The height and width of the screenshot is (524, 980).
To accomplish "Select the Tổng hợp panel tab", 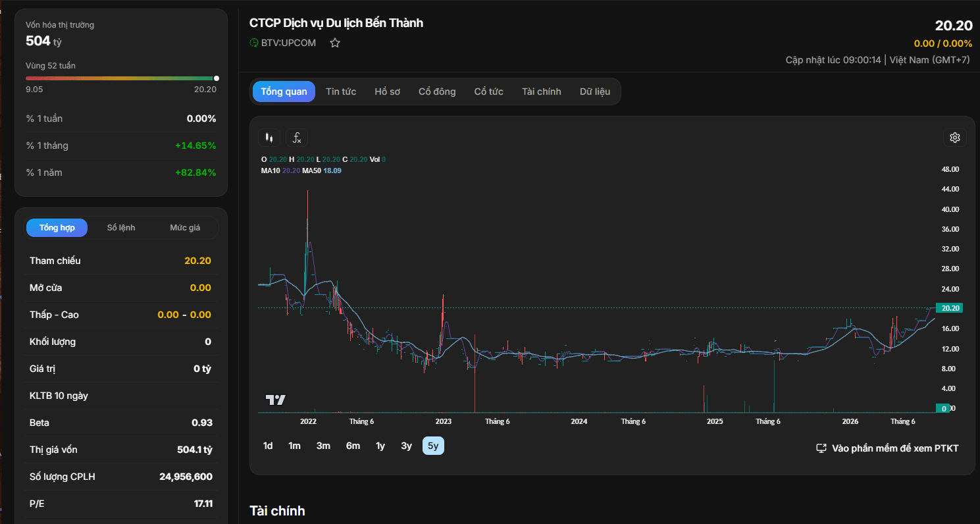I will coord(57,228).
